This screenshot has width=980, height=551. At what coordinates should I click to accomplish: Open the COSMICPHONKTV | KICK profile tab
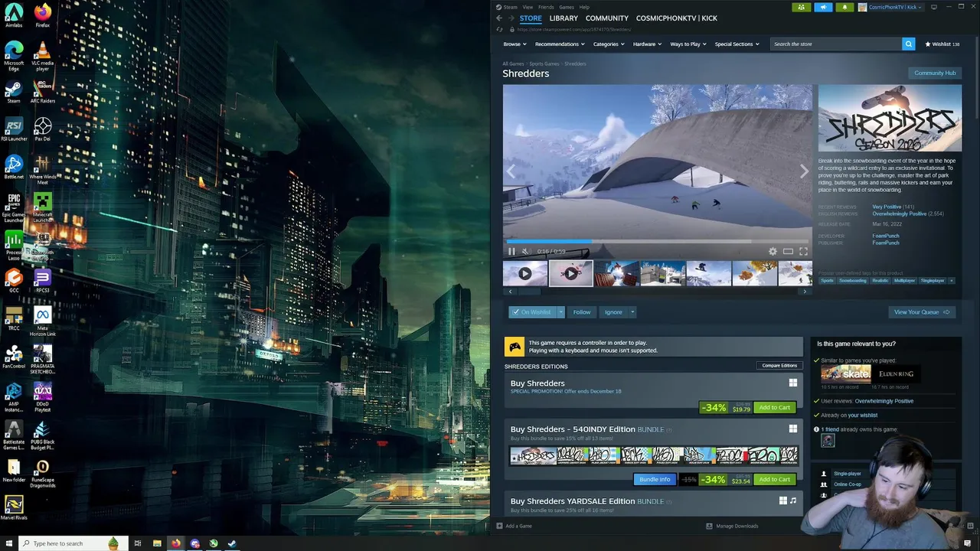677,18
